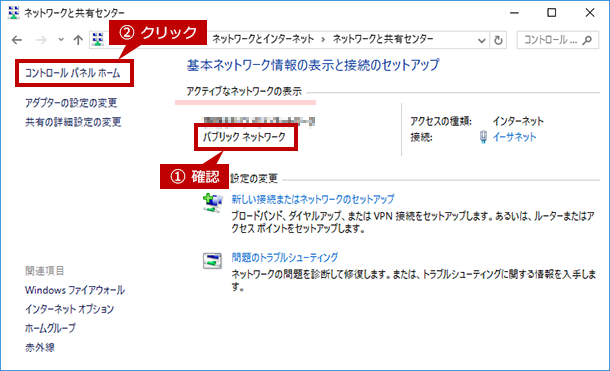Select ネットワークとインターネット in the breadcrumb
This screenshot has height=371, width=610.
(x=263, y=39)
